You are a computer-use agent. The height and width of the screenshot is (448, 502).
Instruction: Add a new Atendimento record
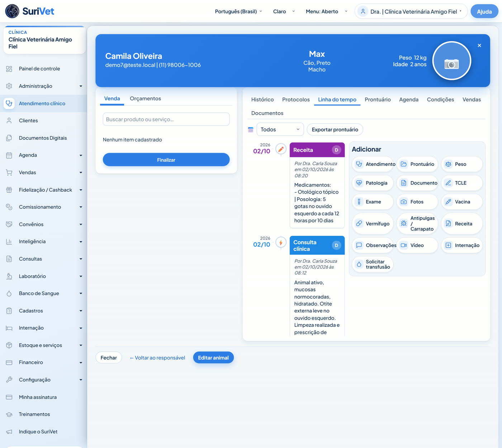pos(373,164)
